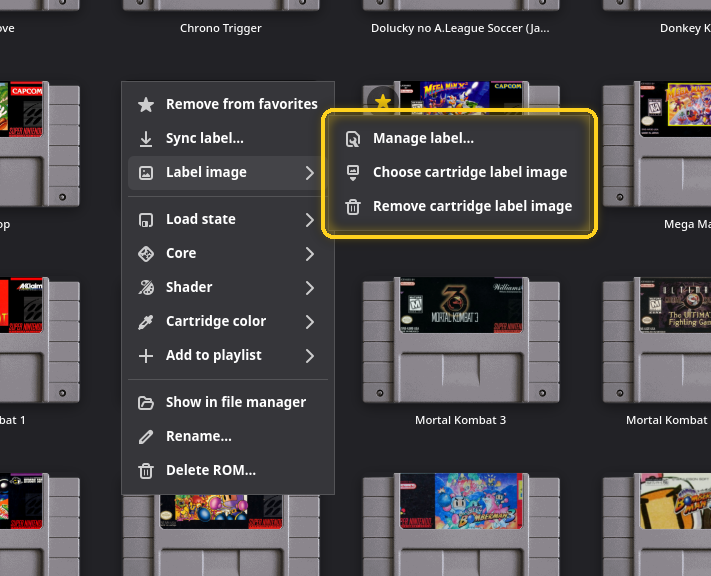Open the Shader submenu chevron
The image size is (711, 576).
coord(310,288)
